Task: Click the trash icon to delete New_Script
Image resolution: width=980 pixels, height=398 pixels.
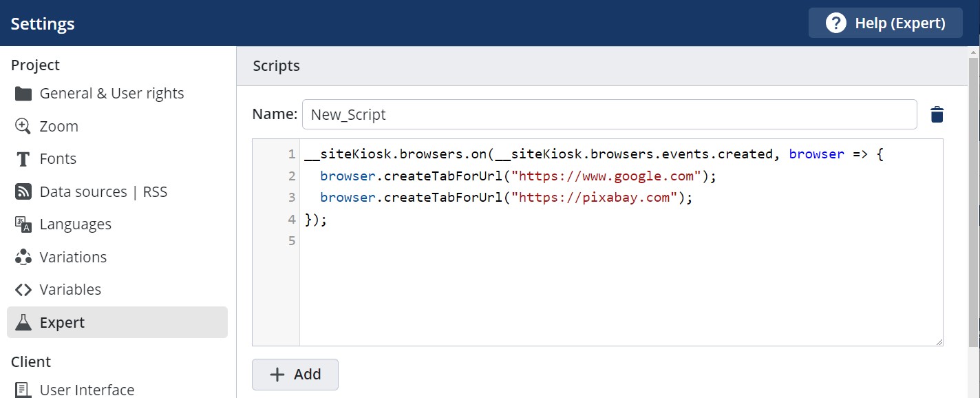Action: tap(937, 114)
